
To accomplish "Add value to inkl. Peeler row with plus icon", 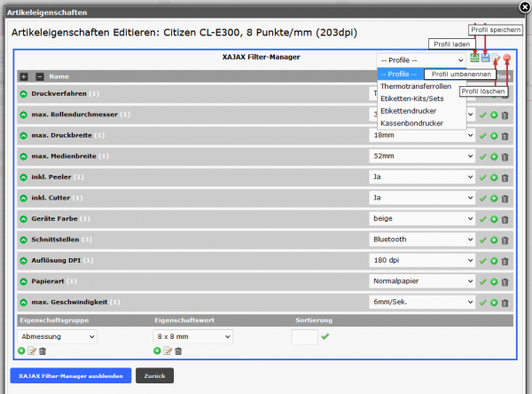I will [494, 177].
